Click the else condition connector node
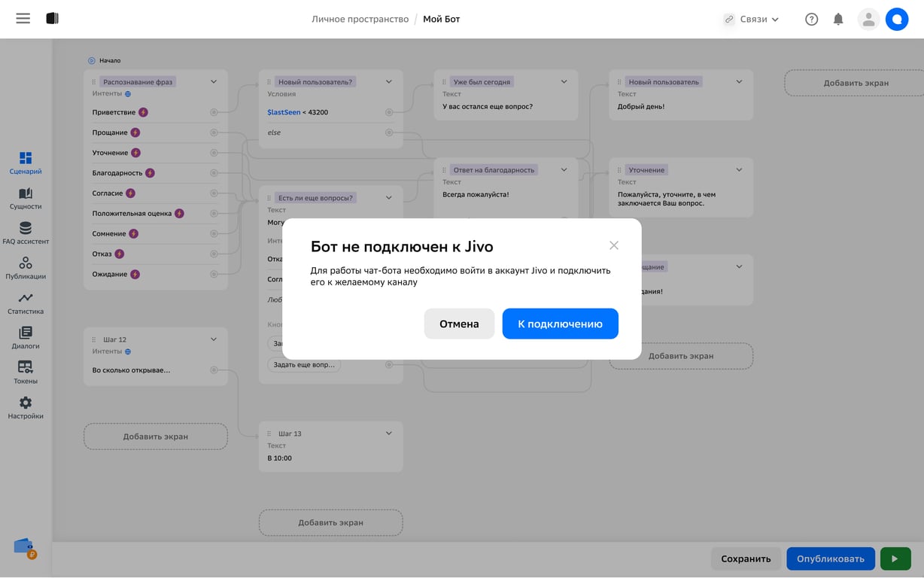The width and height of the screenshot is (924, 578). coord(389,132)
